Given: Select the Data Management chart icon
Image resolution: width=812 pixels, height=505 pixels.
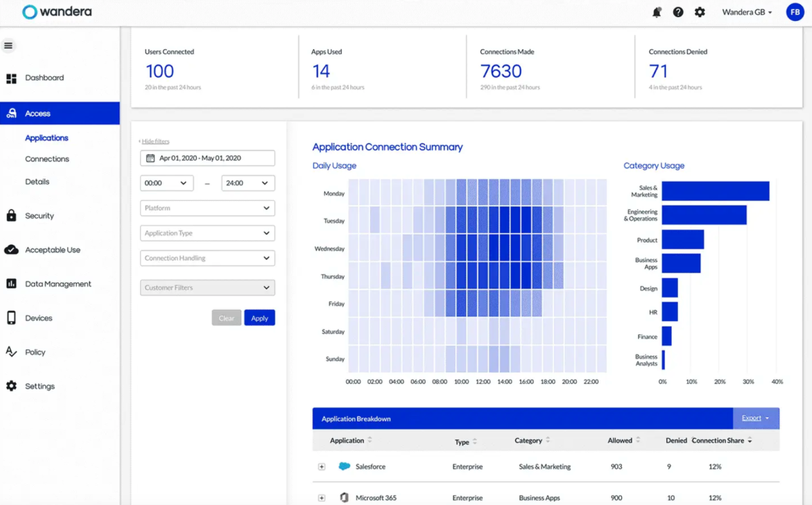Looking at the screenshot, I should tap(12, 284).
